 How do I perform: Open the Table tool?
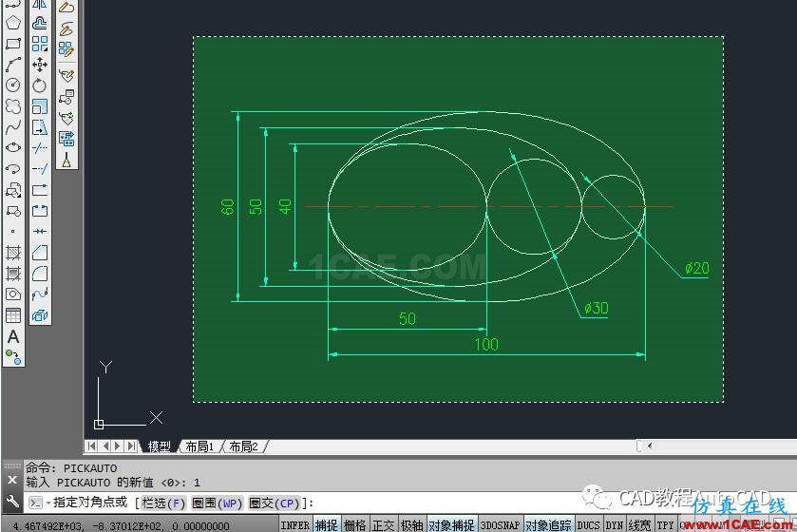[12, 315]
